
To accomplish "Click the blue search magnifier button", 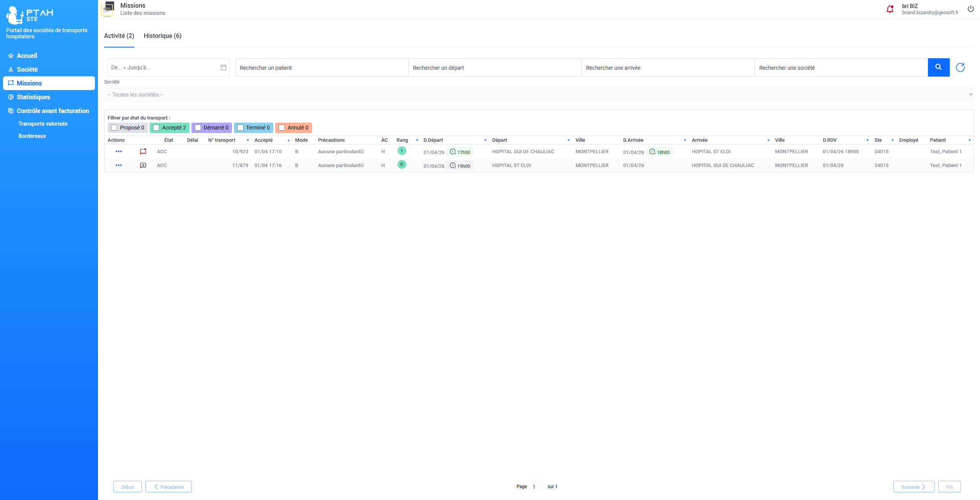I will 938,67.
